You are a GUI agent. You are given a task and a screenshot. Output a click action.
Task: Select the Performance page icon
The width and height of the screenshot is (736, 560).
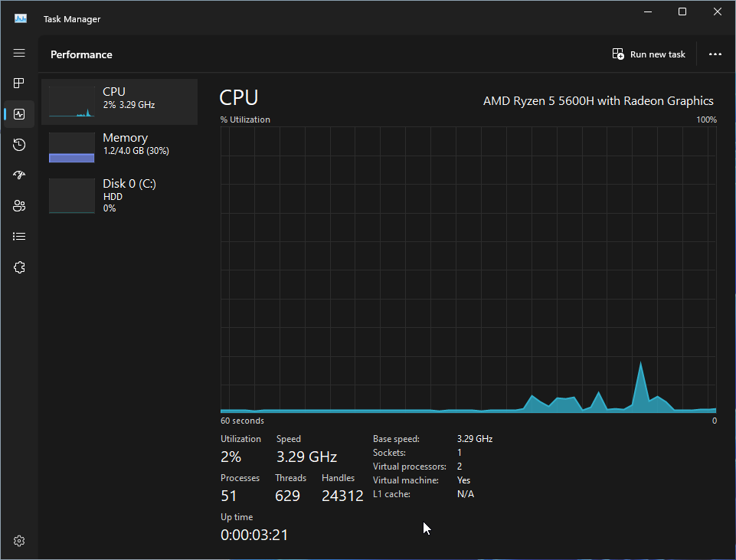point(19,114)
